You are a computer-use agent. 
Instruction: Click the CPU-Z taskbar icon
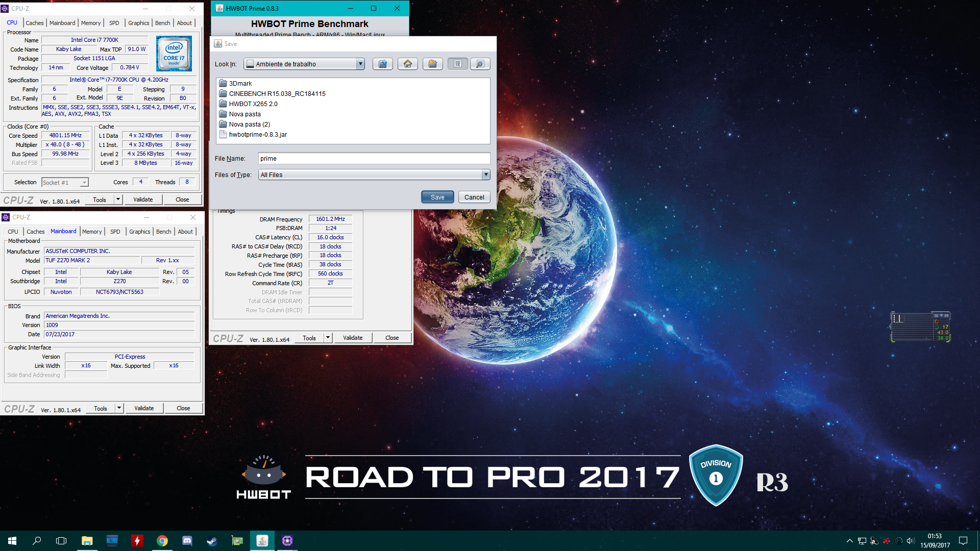287,541
